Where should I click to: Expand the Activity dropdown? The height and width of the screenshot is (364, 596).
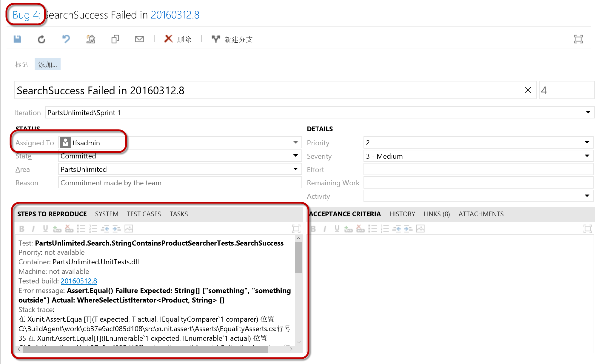[x=587, y=196]
